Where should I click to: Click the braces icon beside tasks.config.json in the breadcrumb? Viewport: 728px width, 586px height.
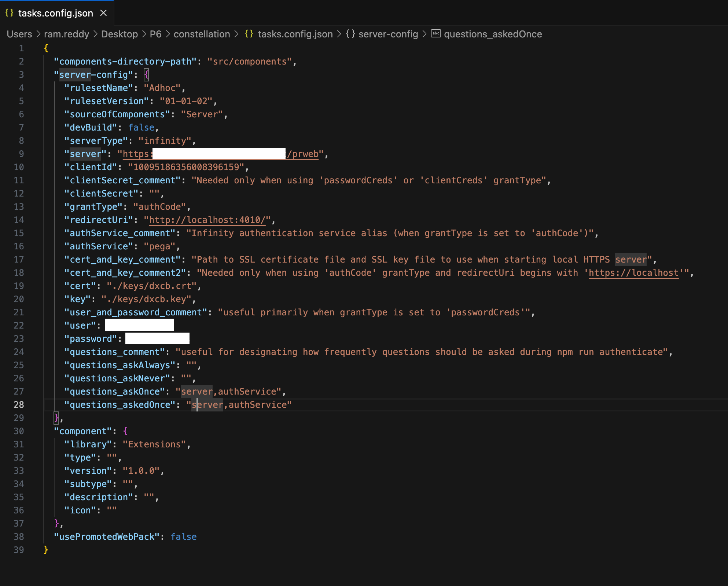[x=249, y=34]
